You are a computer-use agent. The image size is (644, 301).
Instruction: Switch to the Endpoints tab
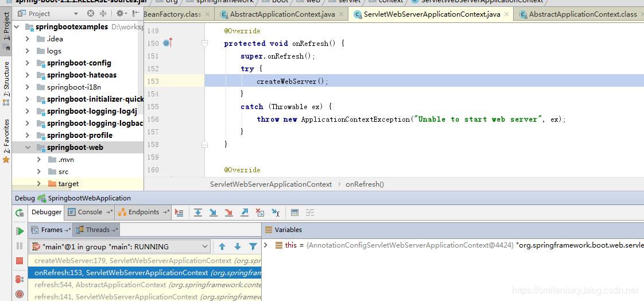143,212
